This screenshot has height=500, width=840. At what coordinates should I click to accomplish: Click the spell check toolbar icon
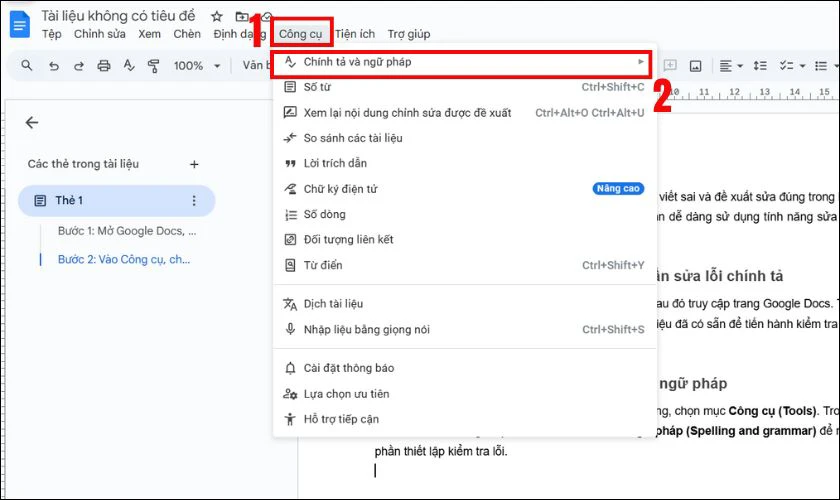pos(129,65)
